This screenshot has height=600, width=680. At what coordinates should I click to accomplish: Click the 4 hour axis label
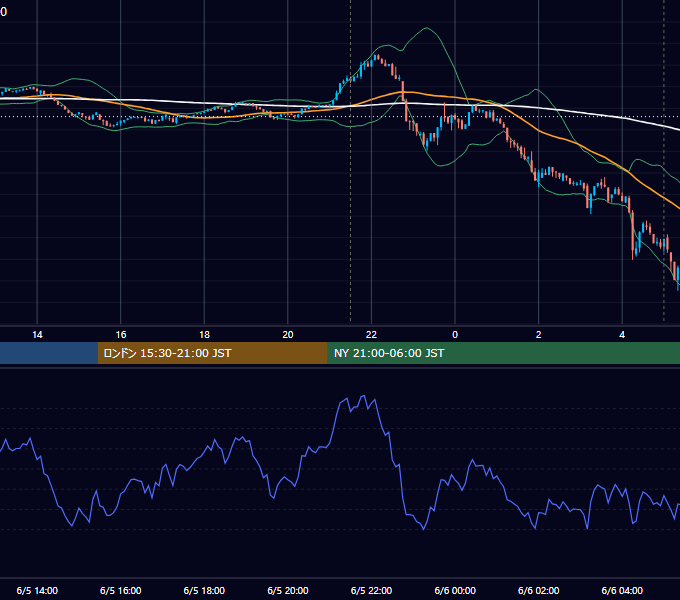(x=622, y=335)
